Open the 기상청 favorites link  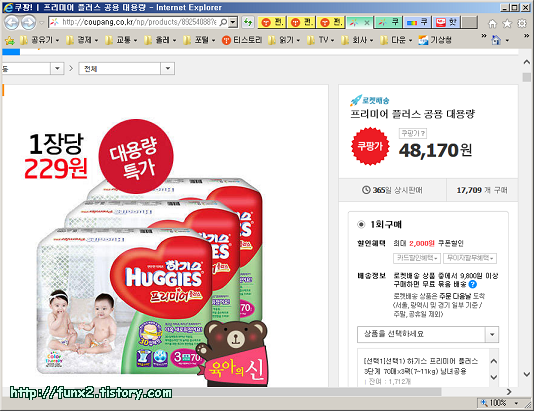tap(435, 40)
